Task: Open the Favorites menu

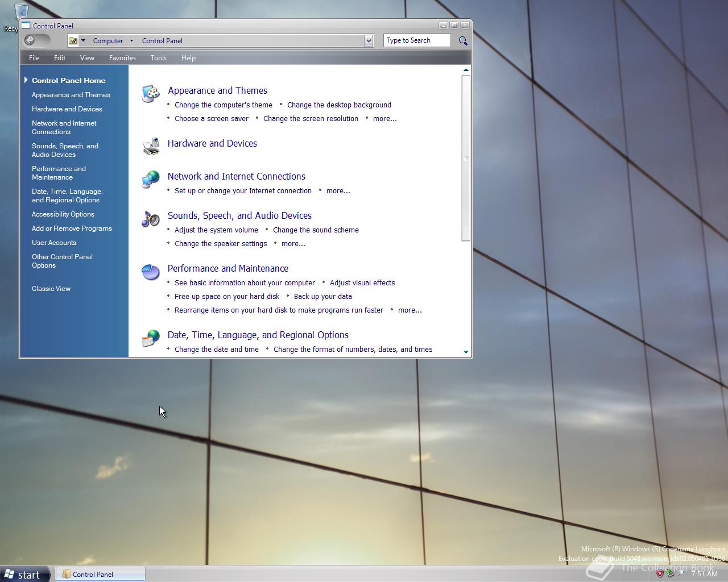Action: coord(122,58)
